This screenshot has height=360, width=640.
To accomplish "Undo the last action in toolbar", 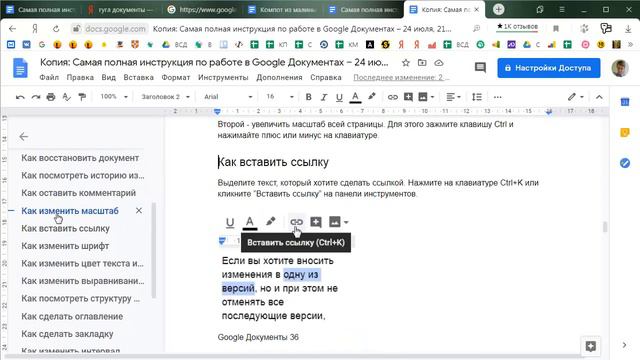I will click(x=20, y=97).
